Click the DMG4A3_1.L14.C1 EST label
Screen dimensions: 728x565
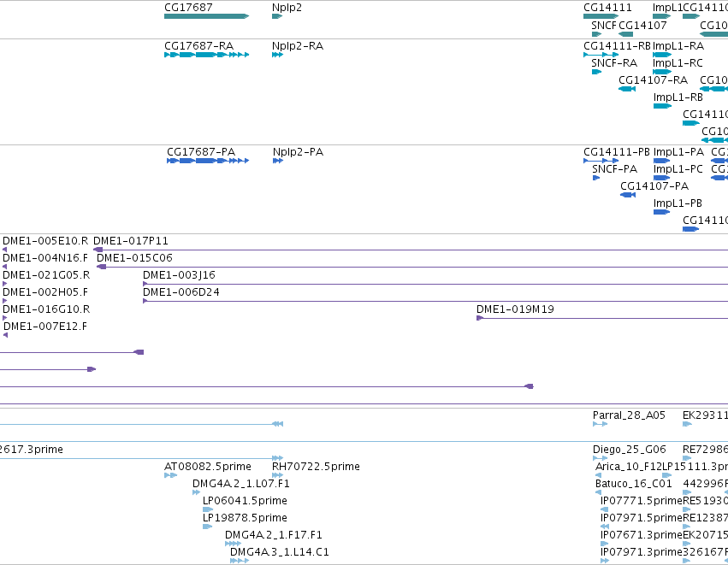tap(280, 553)
